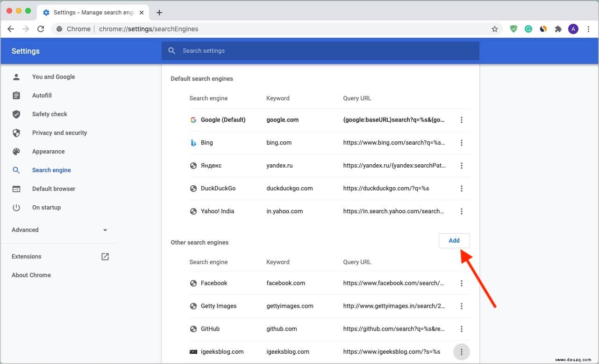The image size is (599, 364).
Task: Click the google.com keyword cell
Action: (283, 120)
